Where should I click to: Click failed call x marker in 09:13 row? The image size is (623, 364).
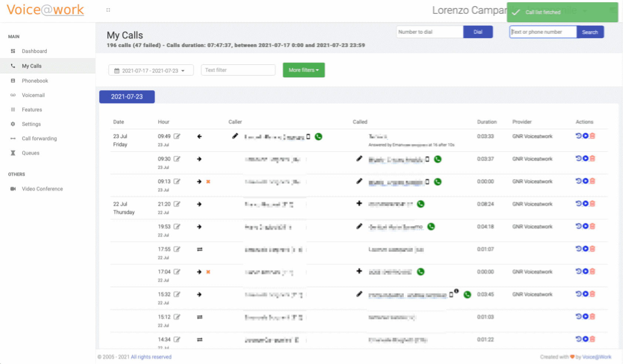click(208, 181)
